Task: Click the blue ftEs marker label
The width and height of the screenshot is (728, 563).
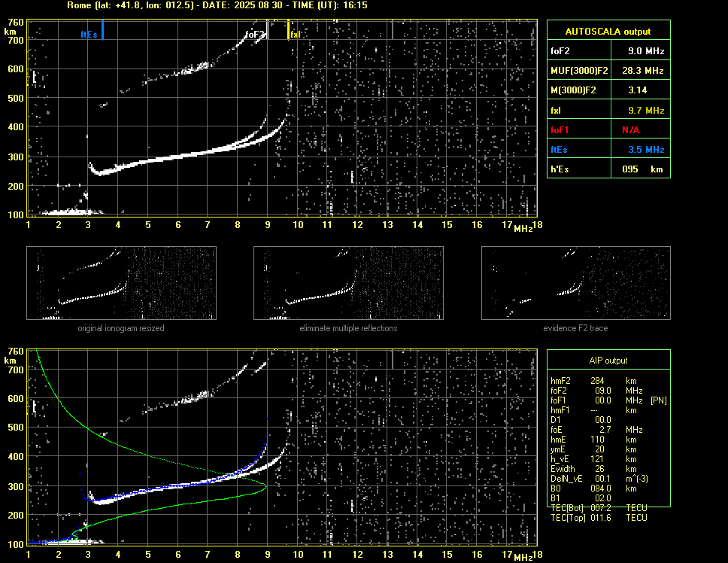Action: (89, 35)
